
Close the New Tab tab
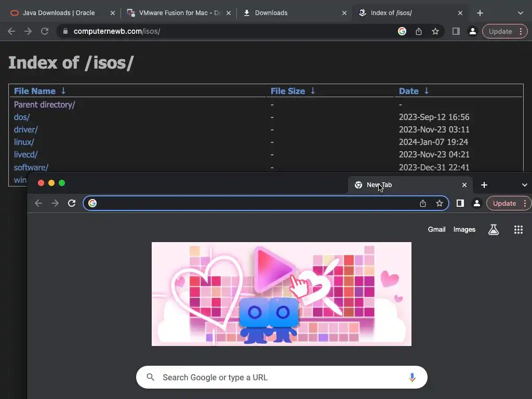click(x=464, y=185)
